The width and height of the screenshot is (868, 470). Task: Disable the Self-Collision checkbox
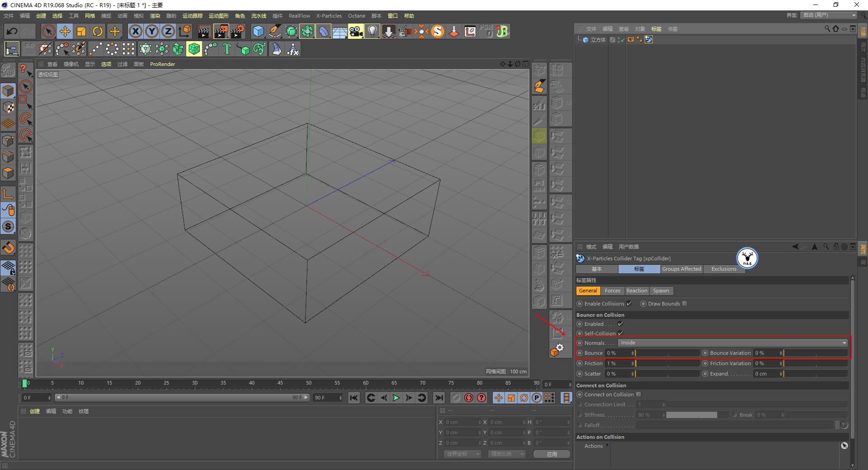coord(620,334)
